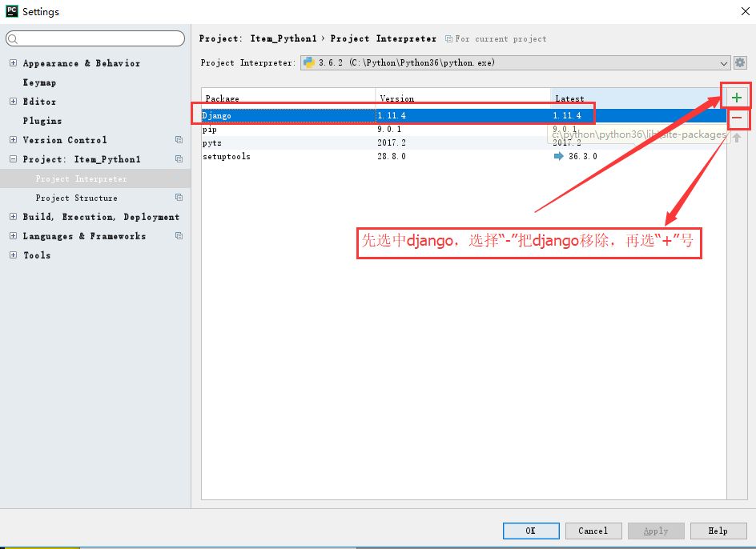This screenshot has height=549, width=756.
Task: Click the Package column header
Action: coord(288,98)
